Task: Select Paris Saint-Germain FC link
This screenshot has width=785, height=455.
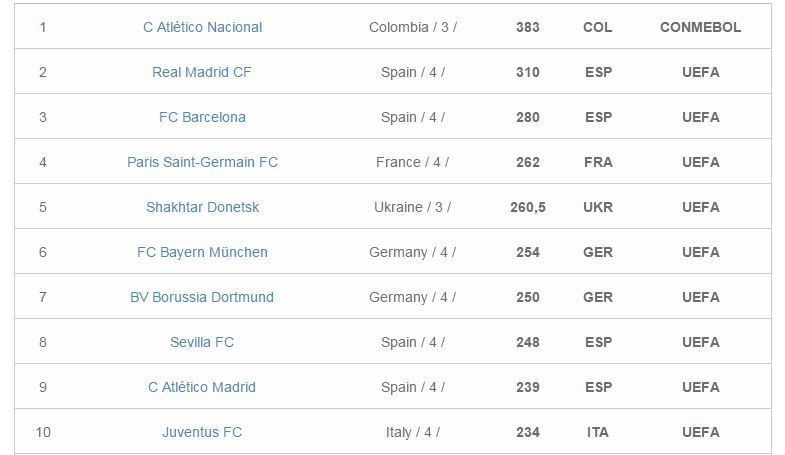Action: click(x=202, y=162)
